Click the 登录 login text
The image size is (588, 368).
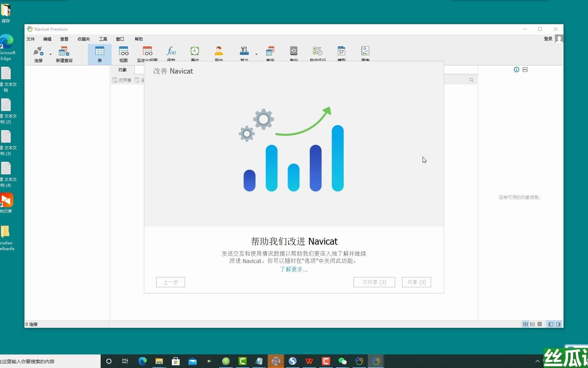[548, 39]
